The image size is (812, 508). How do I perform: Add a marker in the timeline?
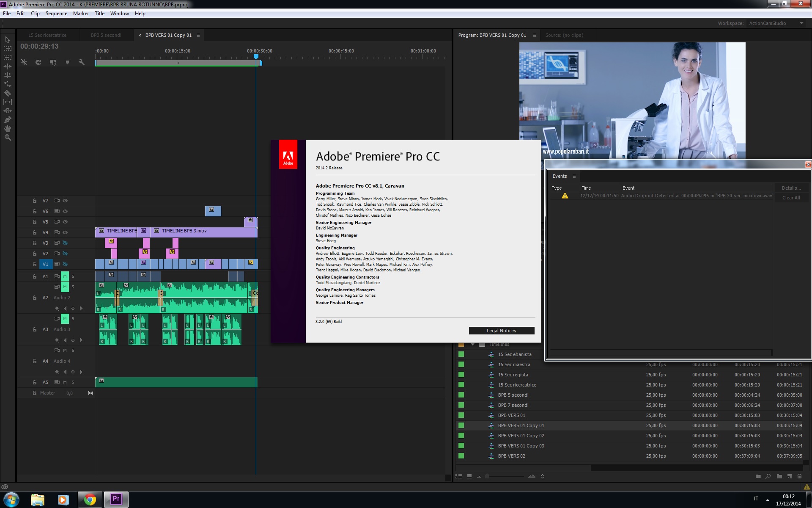pyautogui.click(x=67, y=62)
